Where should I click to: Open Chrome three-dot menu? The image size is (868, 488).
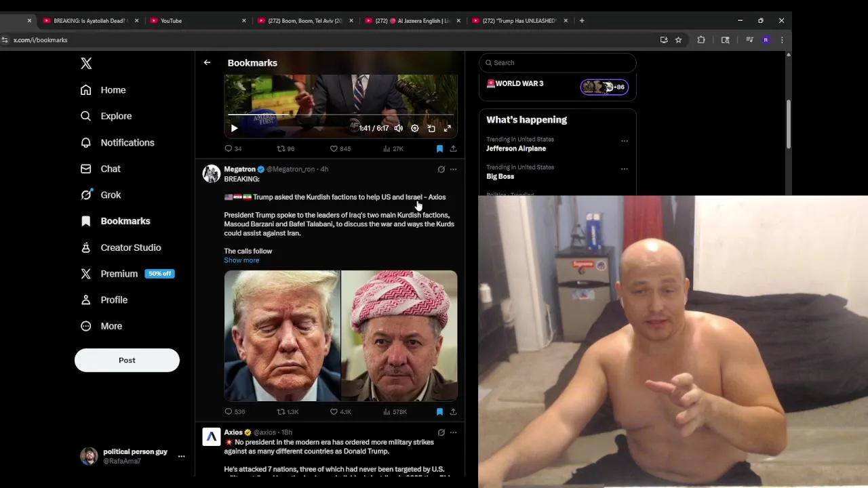[x=782, y=40]
